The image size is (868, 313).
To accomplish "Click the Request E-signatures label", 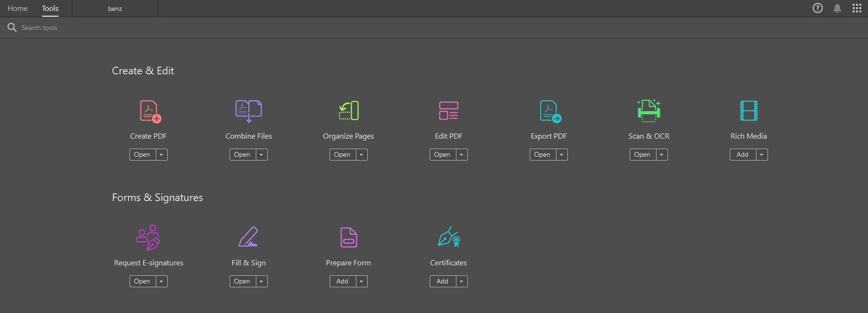I will (149, 263).
